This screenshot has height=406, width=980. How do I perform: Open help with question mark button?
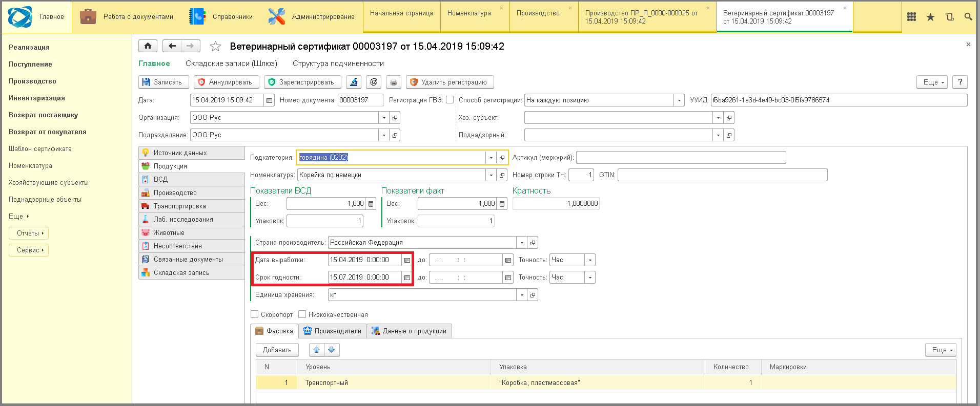pos(960,82)
